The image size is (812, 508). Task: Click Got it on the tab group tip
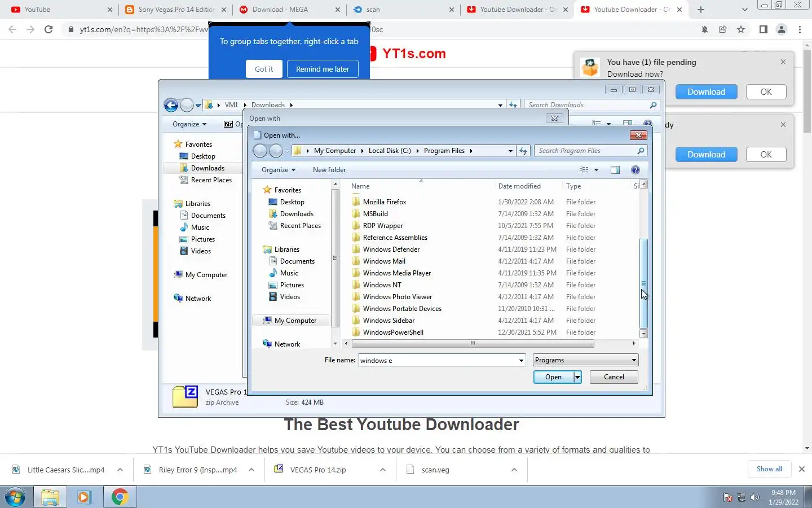[263, 69]
